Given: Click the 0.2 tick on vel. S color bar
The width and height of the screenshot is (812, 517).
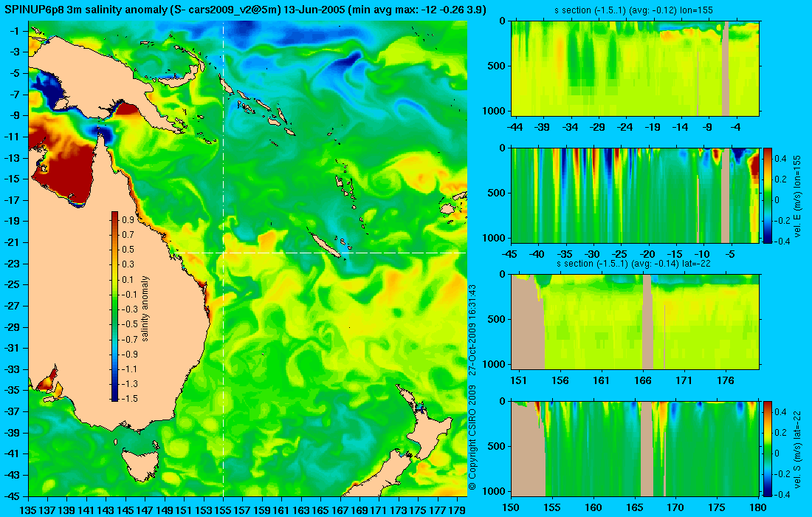Looking at the screenshot, I should 780,432.
